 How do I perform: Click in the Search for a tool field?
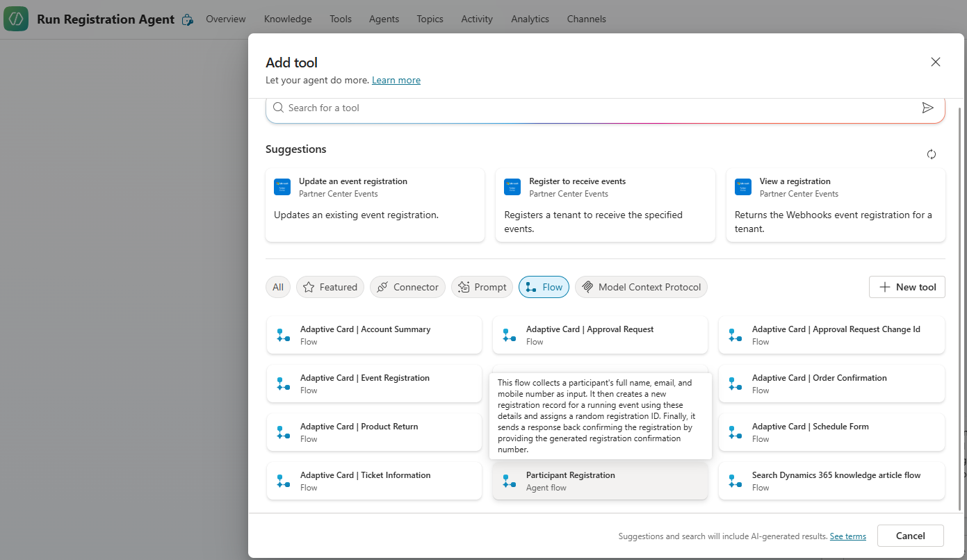click(591, 108)
